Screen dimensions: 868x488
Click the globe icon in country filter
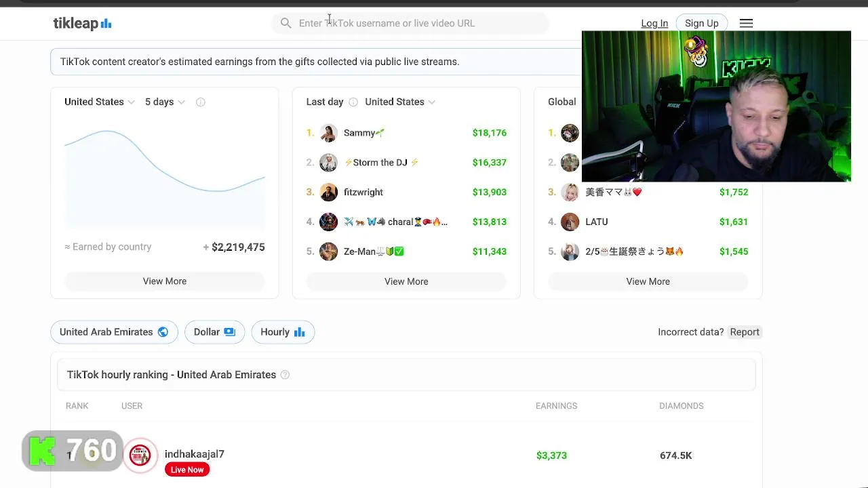(x=163, y=332)
